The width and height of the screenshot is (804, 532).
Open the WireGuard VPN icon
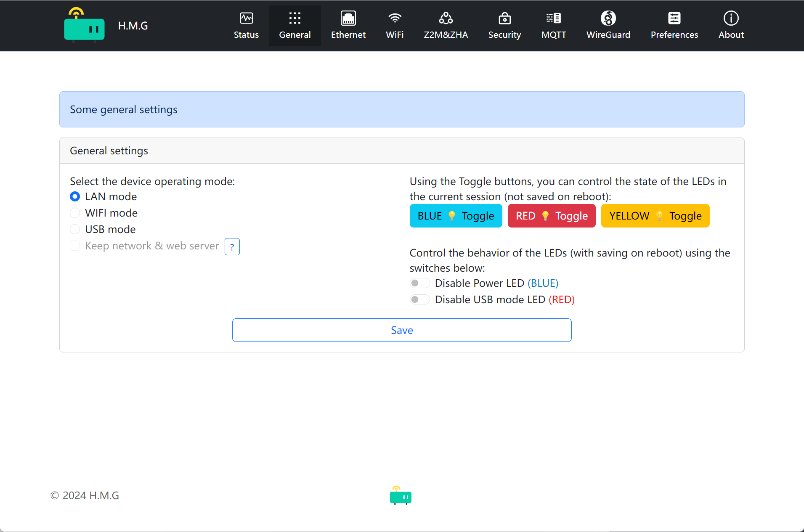tap(608, 18)
